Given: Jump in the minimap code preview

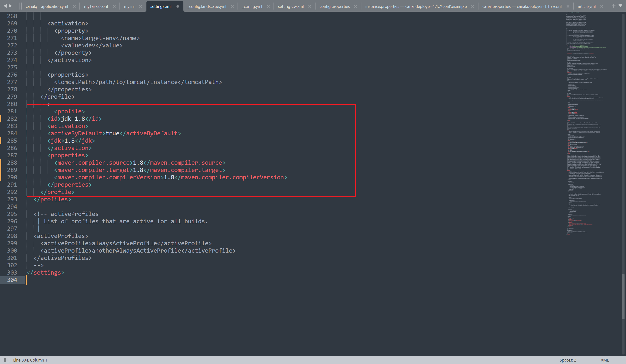Looking at the screenshot, I should coord(586,124).
